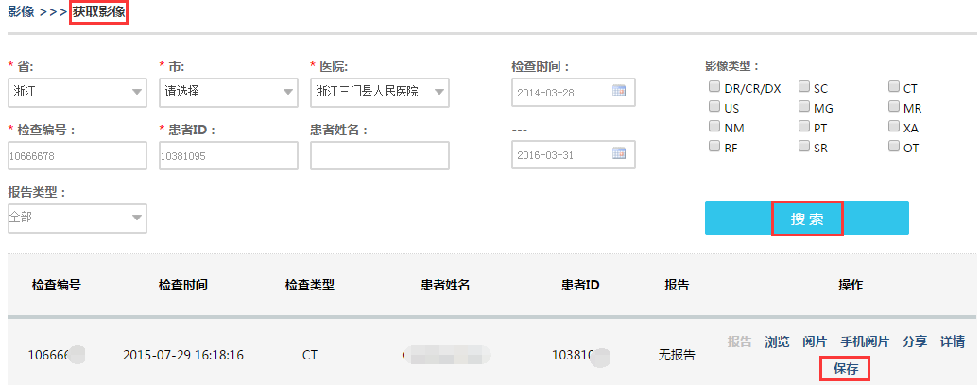980x385 pixels.
Task: Click the 搜索 search button
Action: (807, 219)
